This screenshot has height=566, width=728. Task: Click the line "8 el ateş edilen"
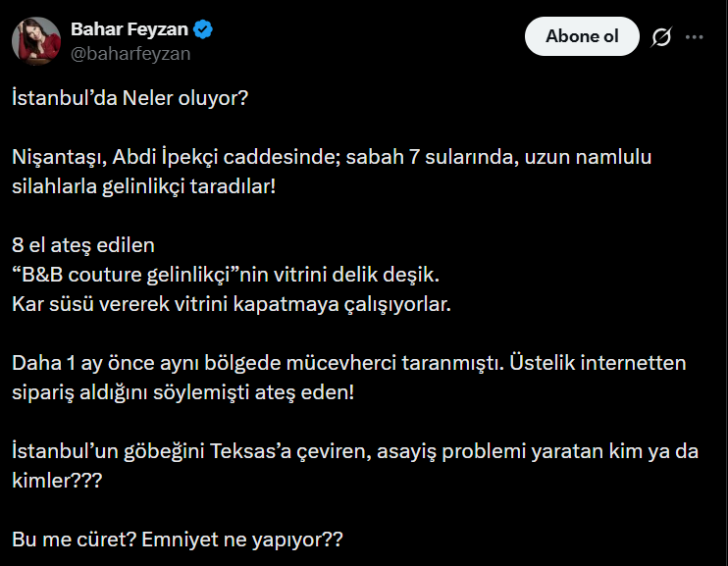(x=83, y=244)
